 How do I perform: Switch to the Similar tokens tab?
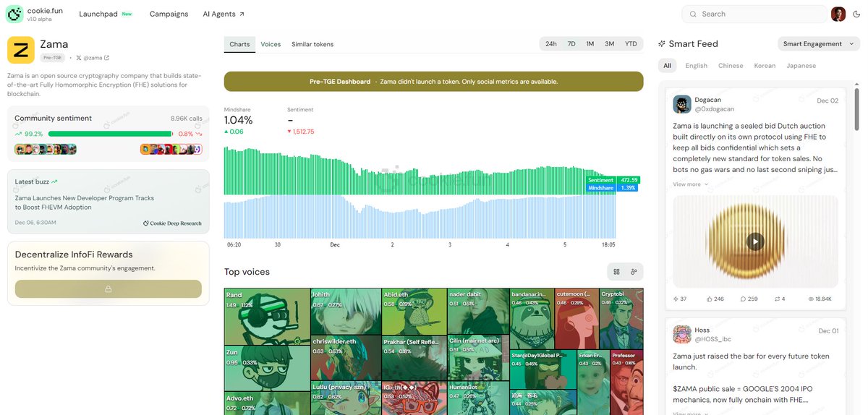pos(312,44)
